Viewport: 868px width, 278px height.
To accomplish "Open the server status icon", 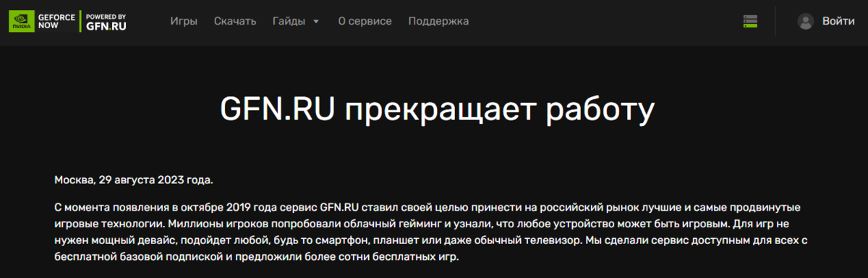I will click(750, 22).
